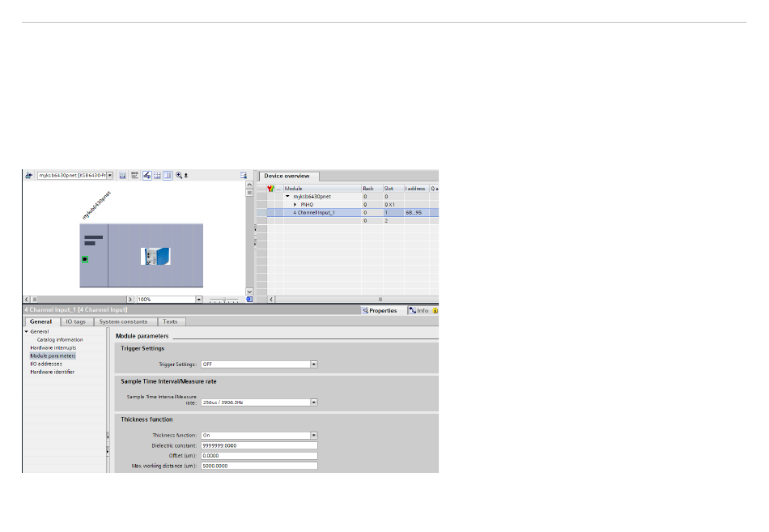769x532 pixels.
Task: Toggle the highlighted pen-and-module toolbar icon
Action: [x=147, y=175]
